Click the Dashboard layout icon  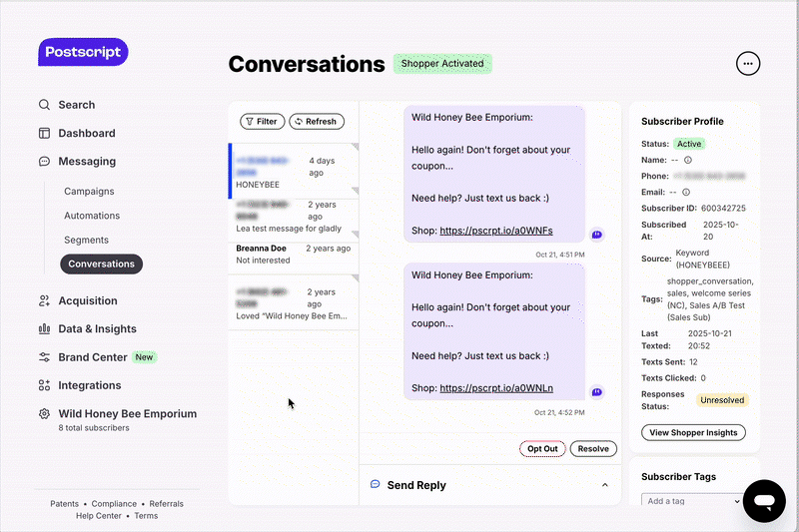(44, 134)
